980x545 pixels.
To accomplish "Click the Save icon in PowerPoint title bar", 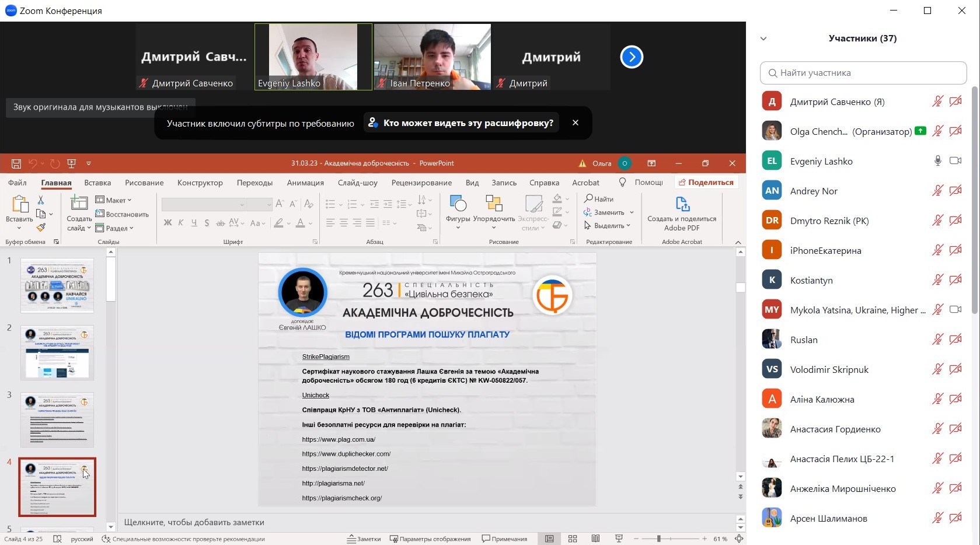I will click(16, 163).
